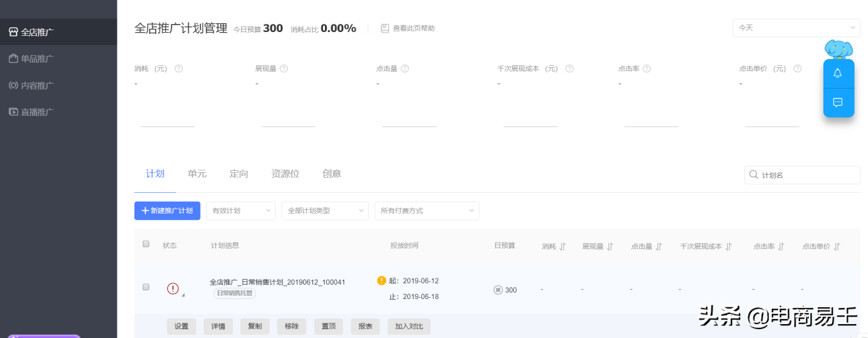Click the help icon next to 消耗（元）
This screenshot has height=338, width=868.
tap(179, 68)
